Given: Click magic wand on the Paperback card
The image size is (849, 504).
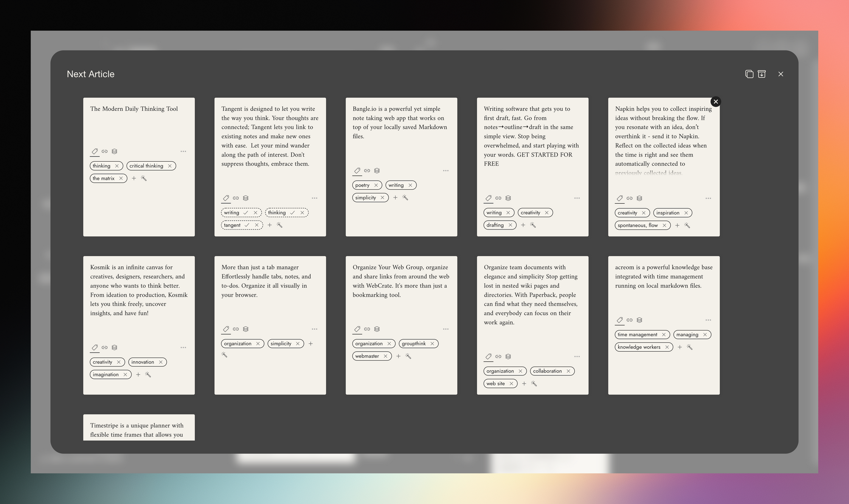Looking at the screenshot, I should coord(534,384).
